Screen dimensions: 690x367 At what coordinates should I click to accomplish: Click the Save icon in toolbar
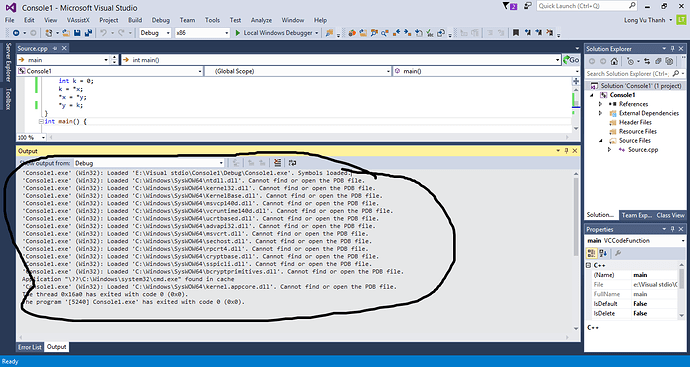coord(77,33)
